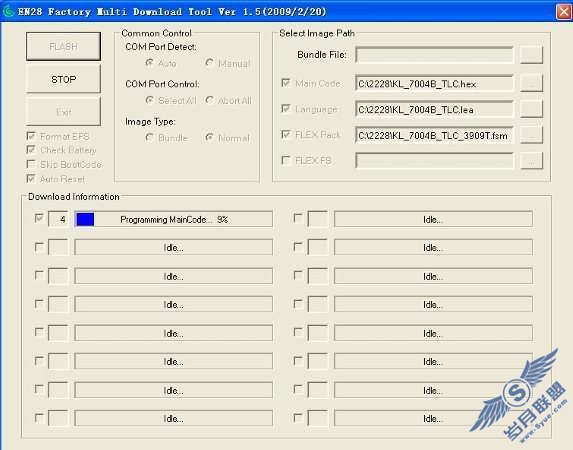573x450 pixels.
Task: Toggle the Format EFS checkbox
Action: 31,136
